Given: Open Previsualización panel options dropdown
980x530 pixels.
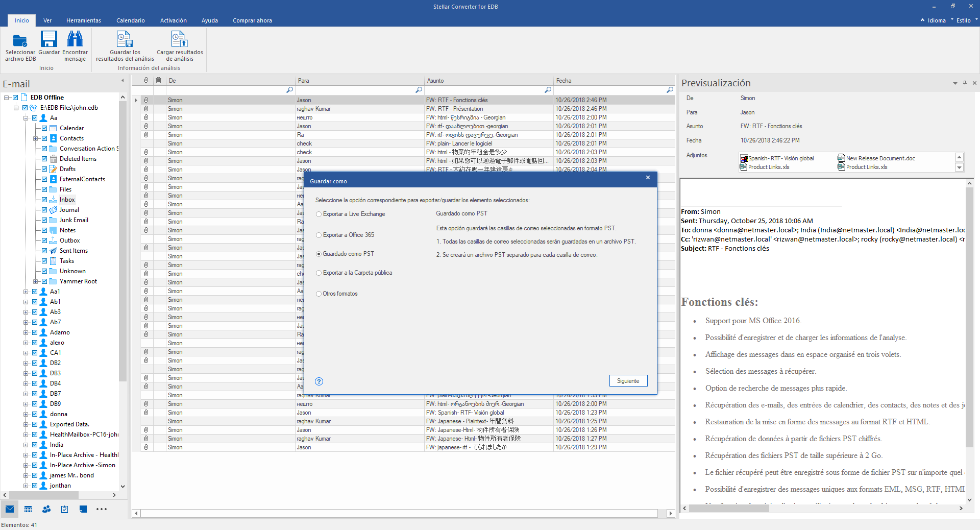Looking at the screenshot, I should click(x=955, y=83).
